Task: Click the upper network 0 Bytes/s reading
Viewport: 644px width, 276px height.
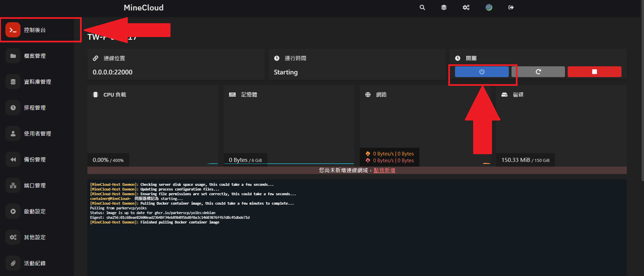Action: pyautogui.click(x=393, y=154)
